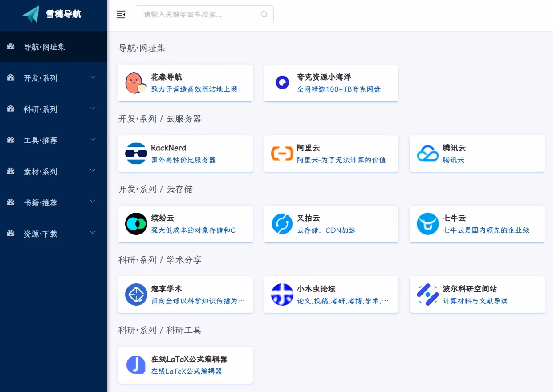This screenshot has height=392, width=553.
Task: Expand 书籍•推荐 using its chevron
Action: click(x=93, y=202)
